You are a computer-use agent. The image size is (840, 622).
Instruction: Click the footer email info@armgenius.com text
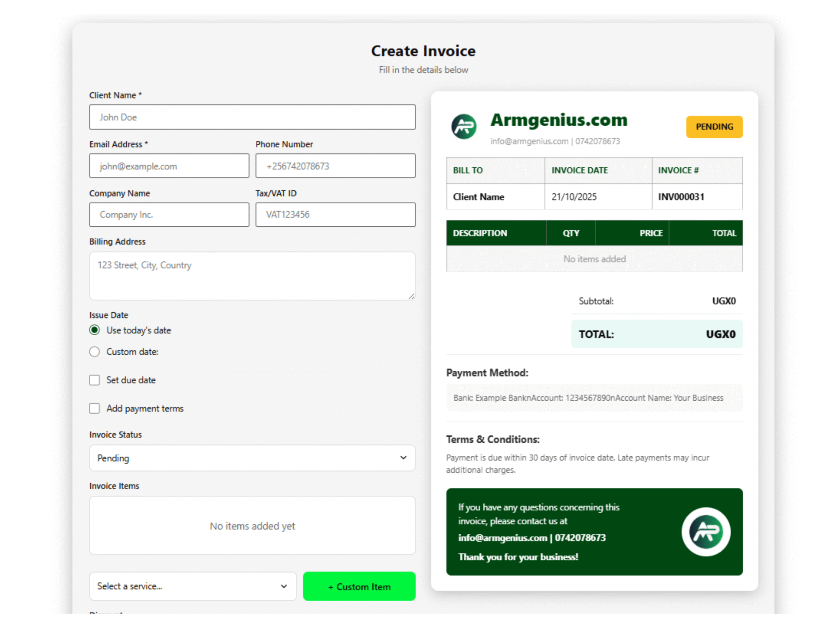pos(502,538)
